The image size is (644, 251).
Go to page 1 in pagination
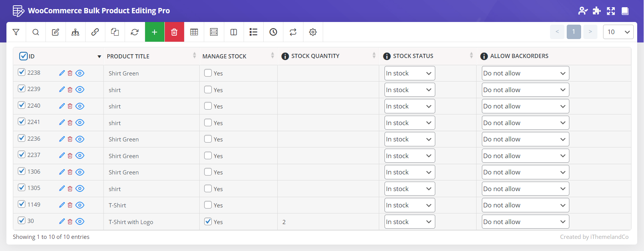click(574, 32)
